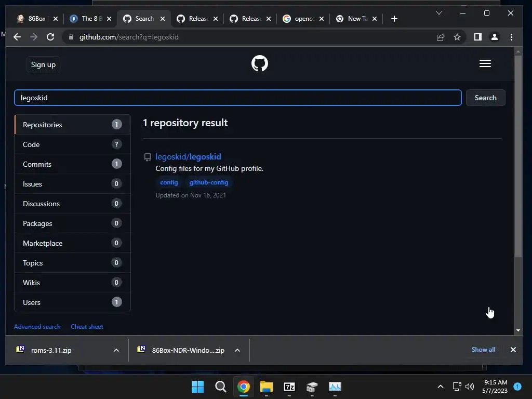
Task: Open File Explorer from taskbar
Action: click(267, 387)
